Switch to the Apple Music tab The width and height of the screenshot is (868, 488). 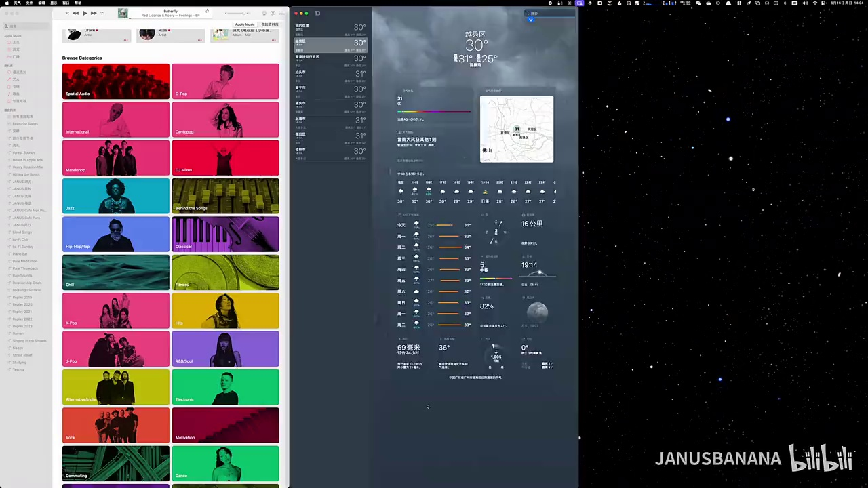click(x=245, y=24)
